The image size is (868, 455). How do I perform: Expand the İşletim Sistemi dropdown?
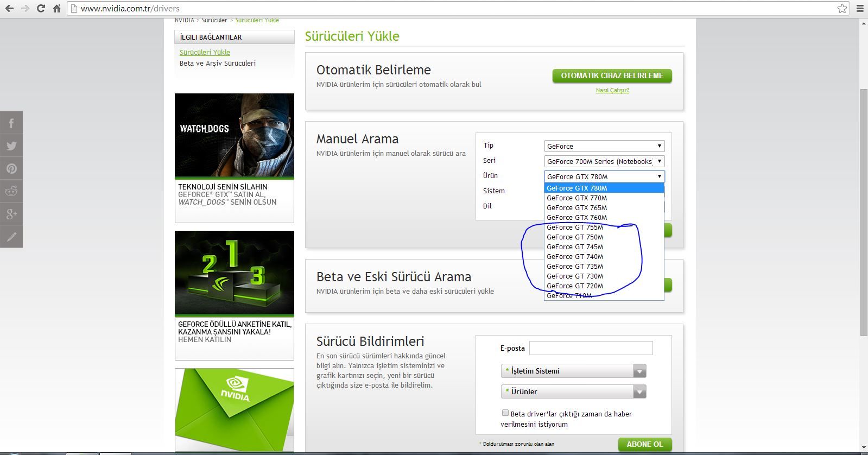click(x=574, y=371)
